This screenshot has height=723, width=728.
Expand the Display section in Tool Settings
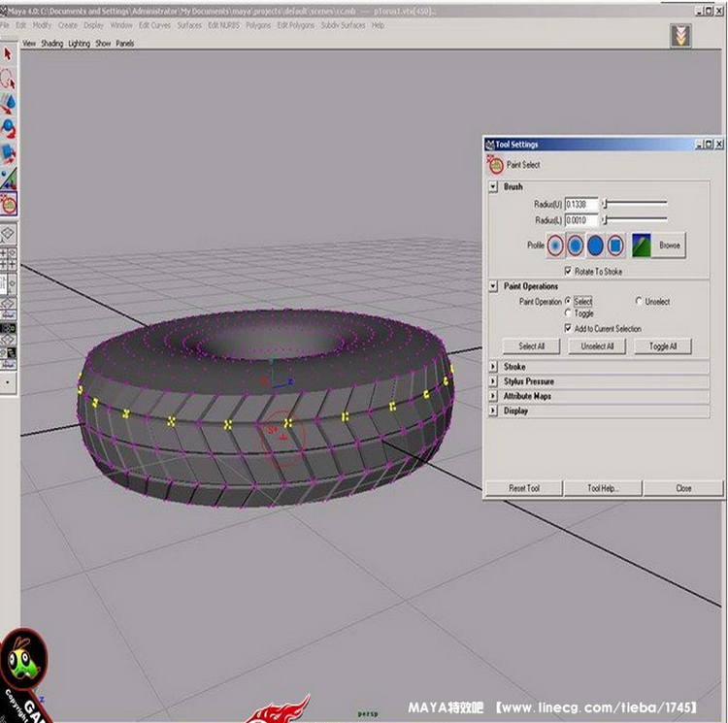pos(493,411)
